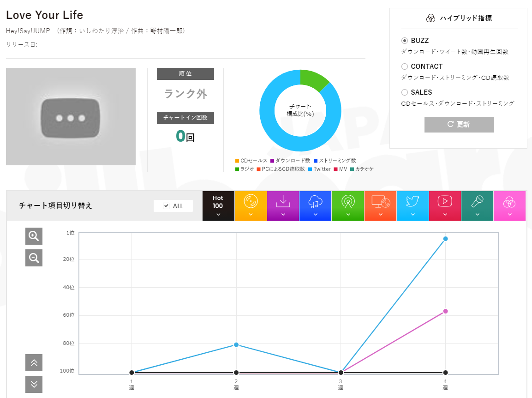532x398 pixels.
Task: Click the Twitter legend swatch
Action: pos(310,169)
